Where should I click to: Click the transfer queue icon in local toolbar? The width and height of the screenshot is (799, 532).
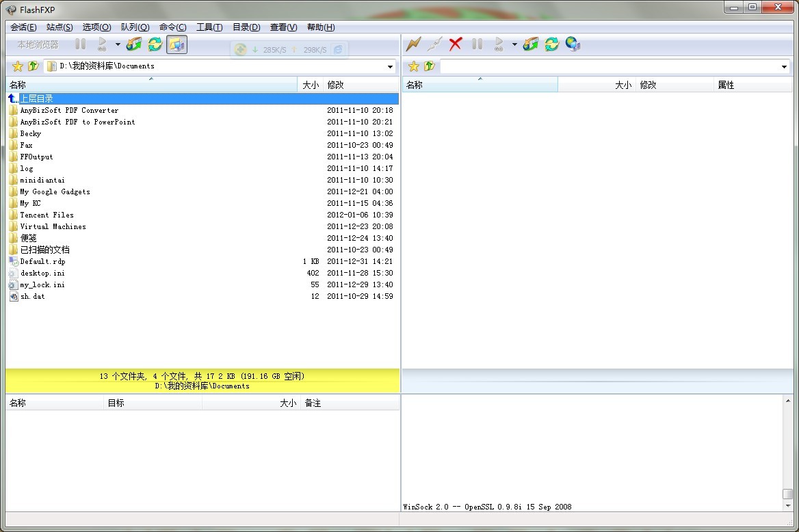134,44
